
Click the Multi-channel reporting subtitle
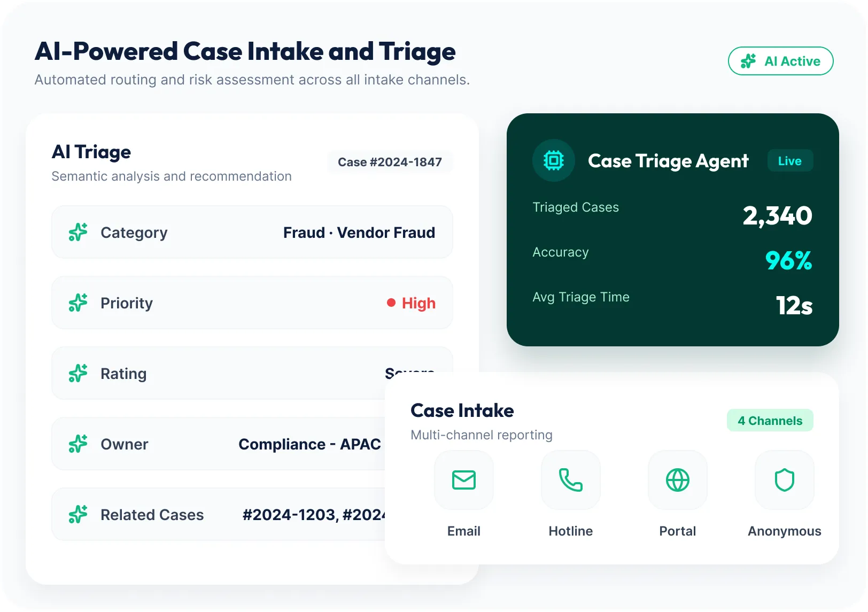click(x=482, y=435)
